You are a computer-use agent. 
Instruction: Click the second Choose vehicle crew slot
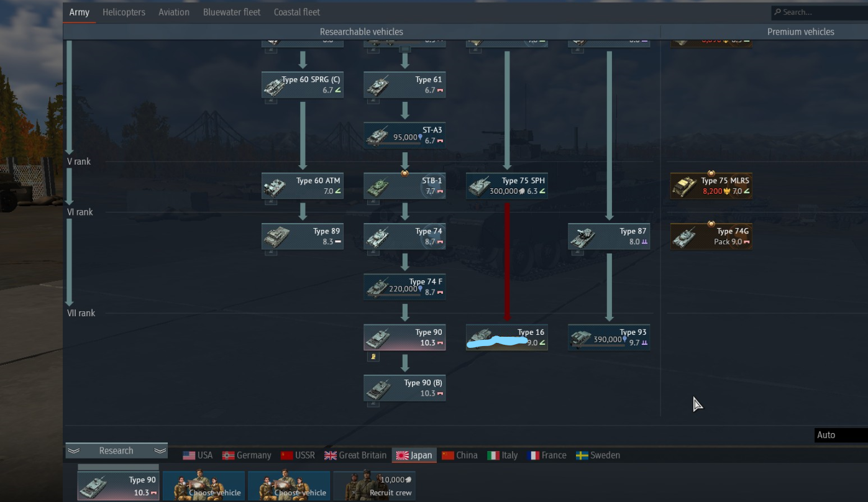click(289, 486)
